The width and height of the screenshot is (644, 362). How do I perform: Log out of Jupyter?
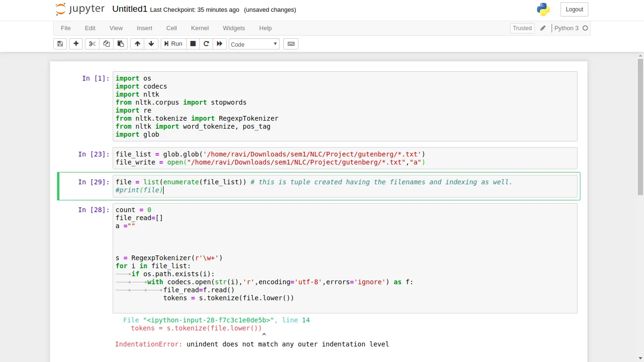pos(574,9)
